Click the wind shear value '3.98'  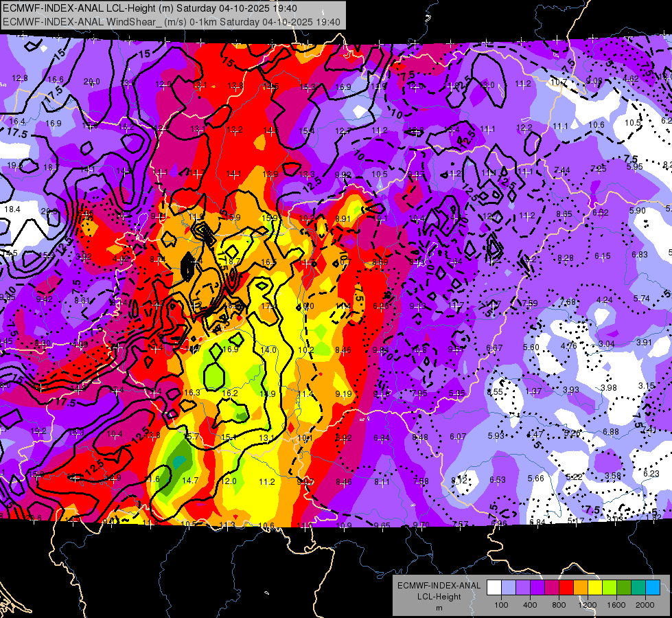point(609,388)
